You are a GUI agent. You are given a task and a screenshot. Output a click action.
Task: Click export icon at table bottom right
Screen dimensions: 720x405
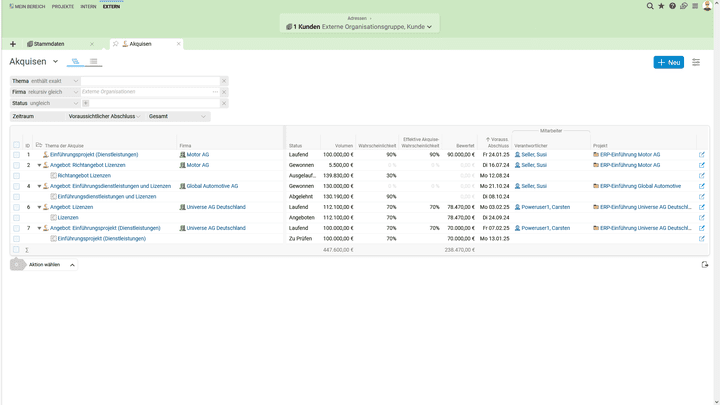[705, 265]
